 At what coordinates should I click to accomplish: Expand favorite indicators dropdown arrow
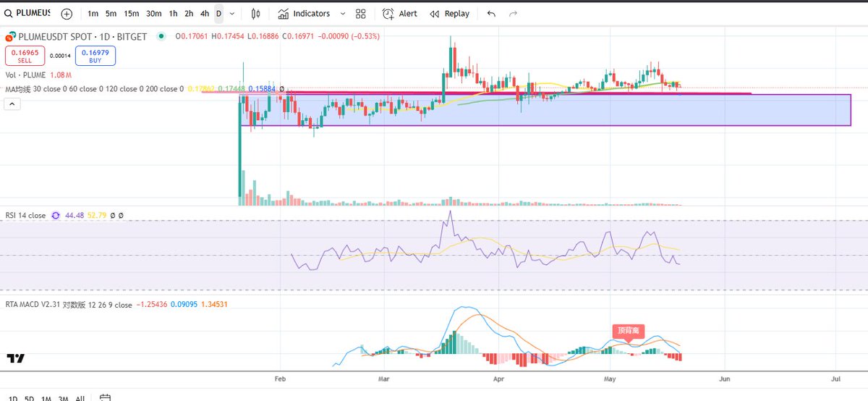[x=342, y=14]
